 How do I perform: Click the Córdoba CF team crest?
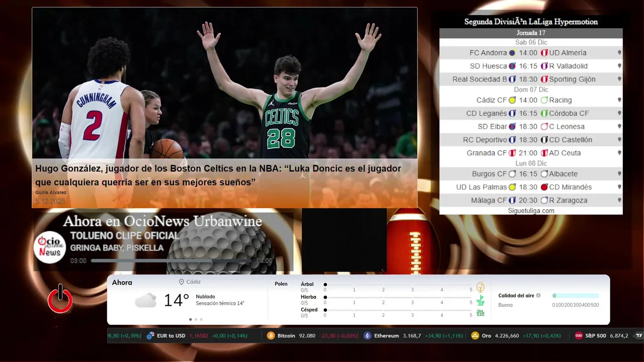coord(544,113)
